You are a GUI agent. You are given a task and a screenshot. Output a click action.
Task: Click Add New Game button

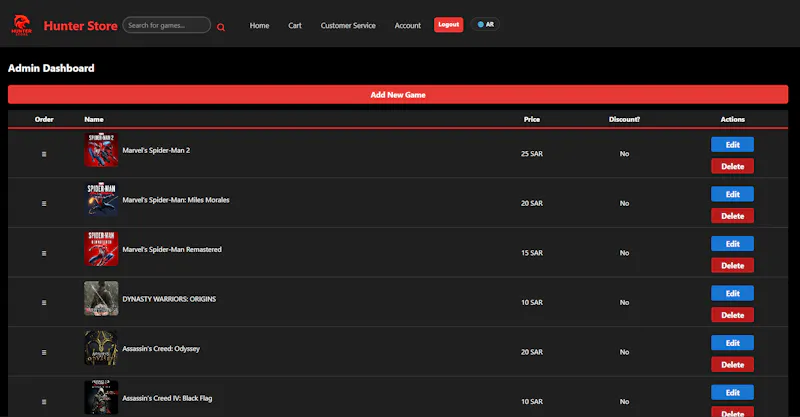click(398, 94)
